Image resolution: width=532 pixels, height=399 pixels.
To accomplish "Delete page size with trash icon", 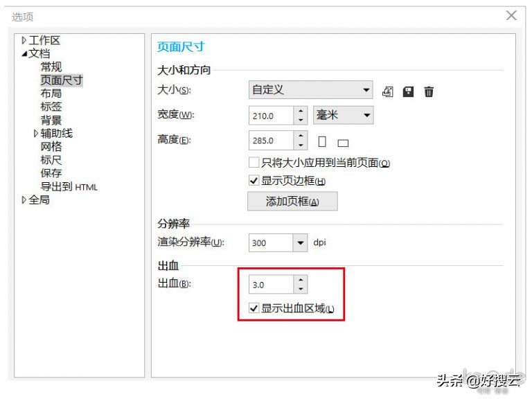I will click(x=429, y=91).
